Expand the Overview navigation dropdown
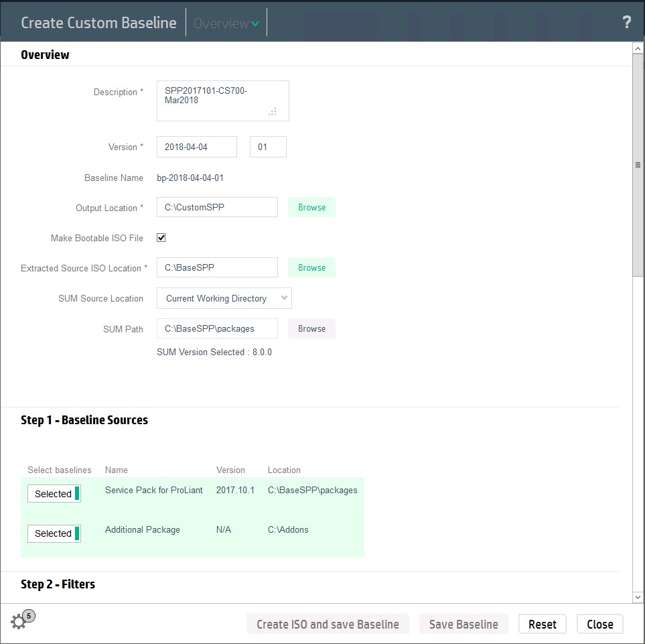The width and height of the screenshot is (645, 644). 226,22
